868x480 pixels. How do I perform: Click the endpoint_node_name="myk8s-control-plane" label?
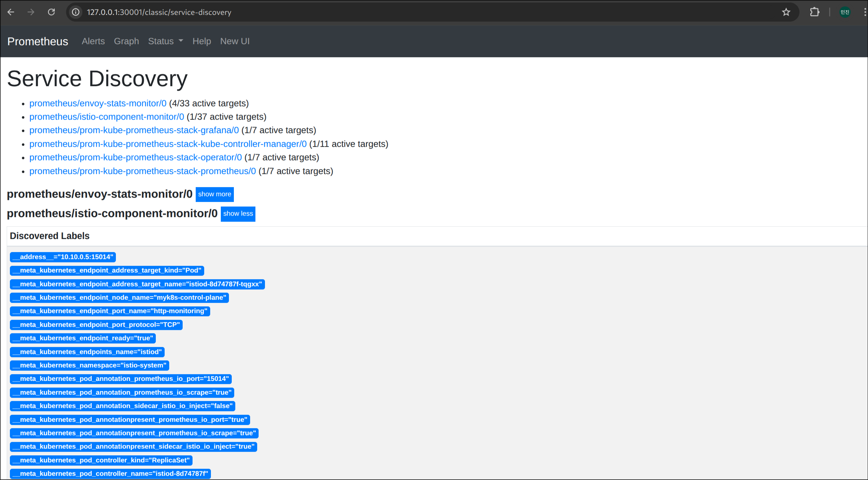[x=119, y=298]
